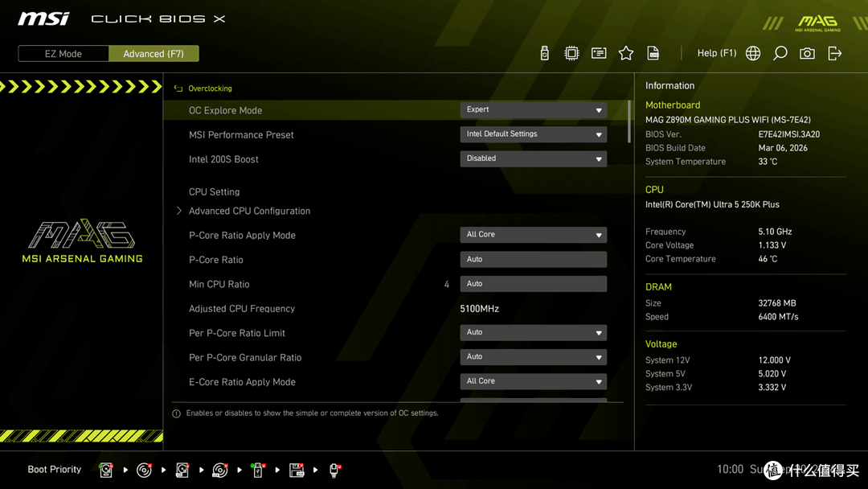Open the Favorites star icon
This screenshot has height=489, width=868.
tap(626, 53)
